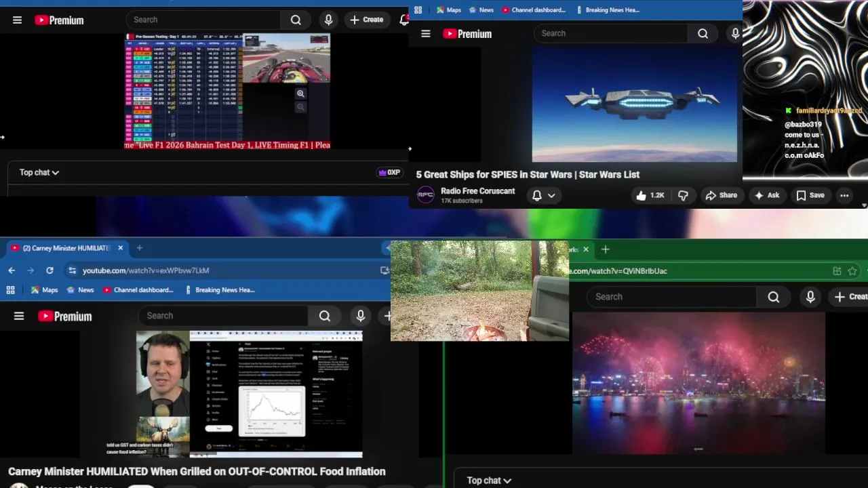Open the guide menu in the F1 window
Viewport: 868px width, 488px height.
pyautogui.click(x=18, y=20)
